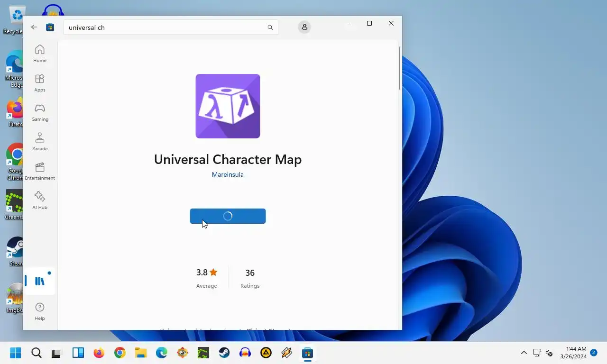Open the Greenshot desktop shortcut
Image resolution: width=607 pixels, height=364 pixels.
14,205
